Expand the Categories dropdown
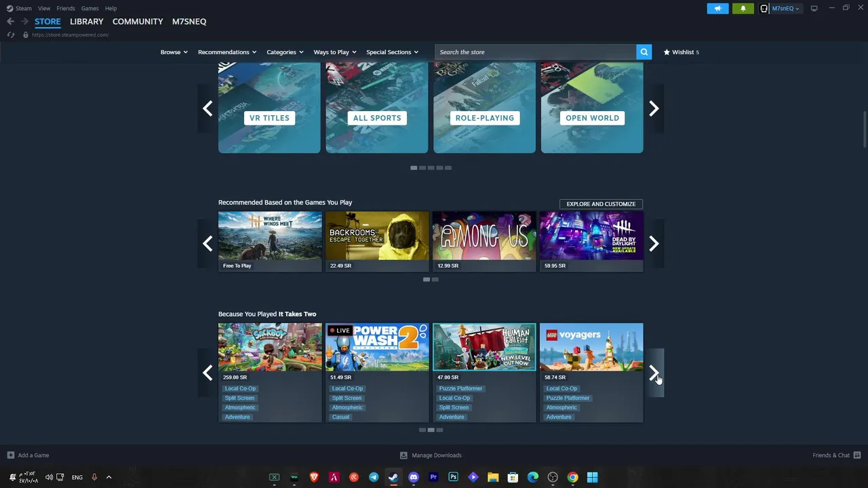Image resolution: width=868 pixels, height=488 pixels. tap(285, 52)
